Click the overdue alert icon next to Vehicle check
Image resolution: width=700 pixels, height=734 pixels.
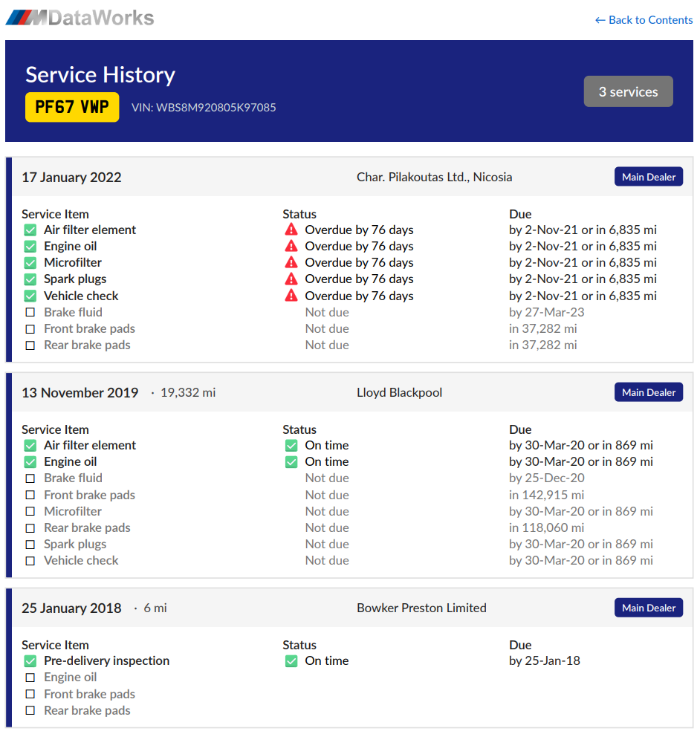(x=291, y=295)
